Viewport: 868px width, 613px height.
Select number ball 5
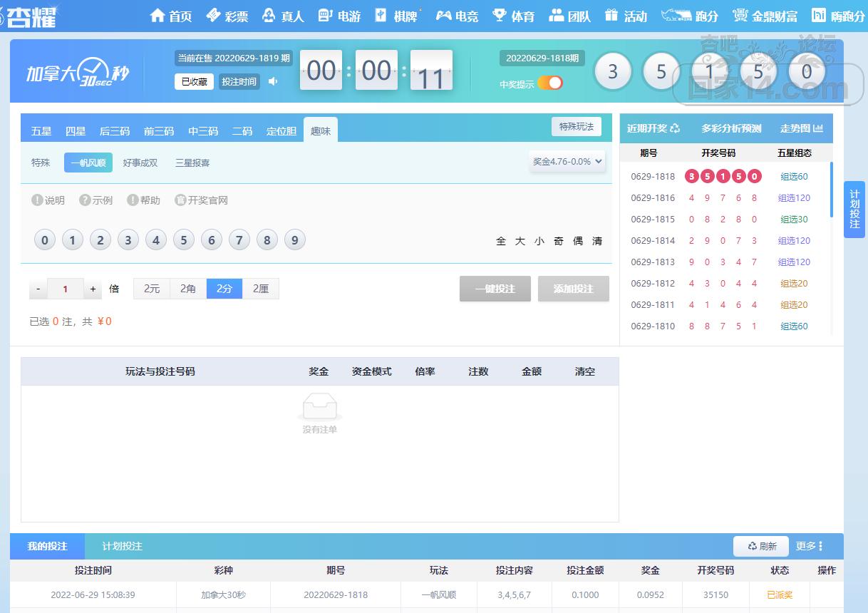(184, 240)
